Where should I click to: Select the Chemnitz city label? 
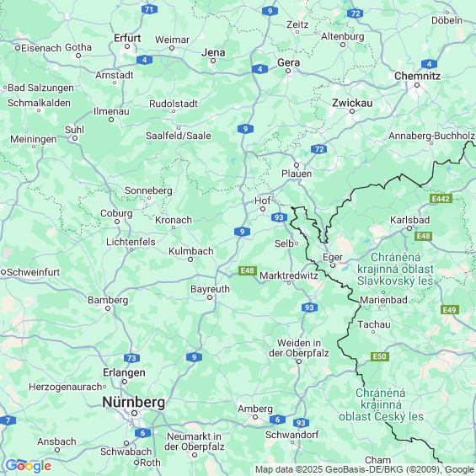point(417,76)
